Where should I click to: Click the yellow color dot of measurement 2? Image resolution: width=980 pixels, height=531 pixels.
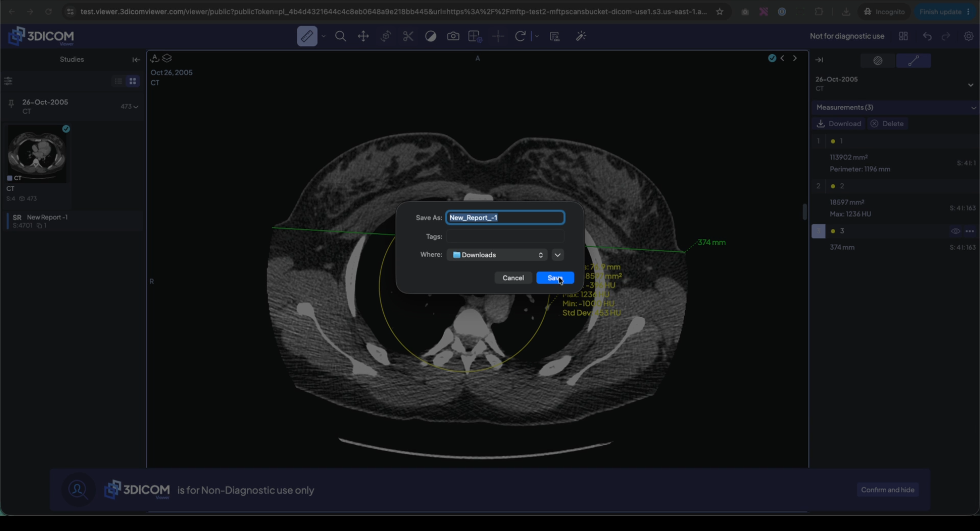pos(833,186)
